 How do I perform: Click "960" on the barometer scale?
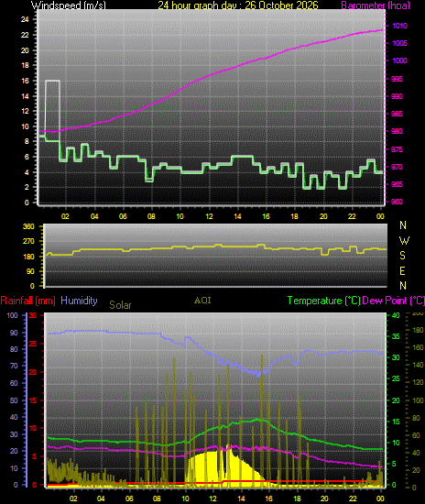[397, 202]
